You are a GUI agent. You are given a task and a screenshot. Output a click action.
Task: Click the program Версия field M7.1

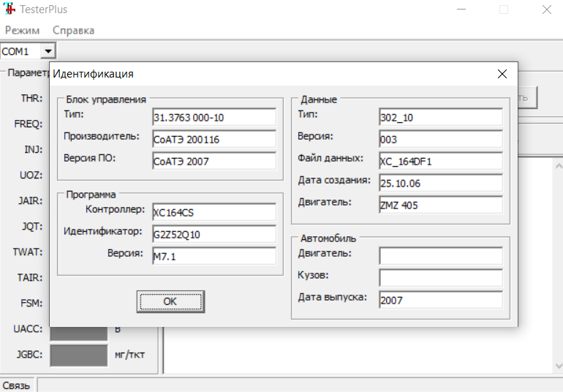click(x=214, y=256)
